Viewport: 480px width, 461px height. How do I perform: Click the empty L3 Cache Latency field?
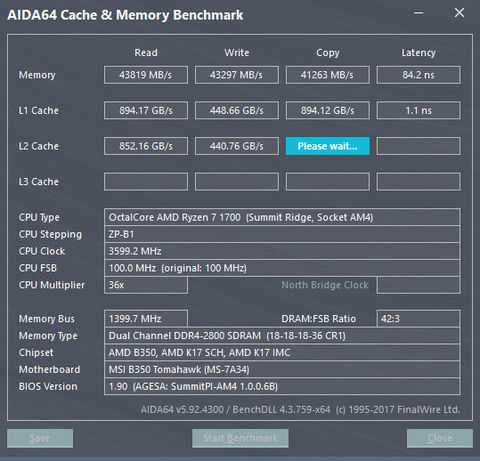point(418,182)
